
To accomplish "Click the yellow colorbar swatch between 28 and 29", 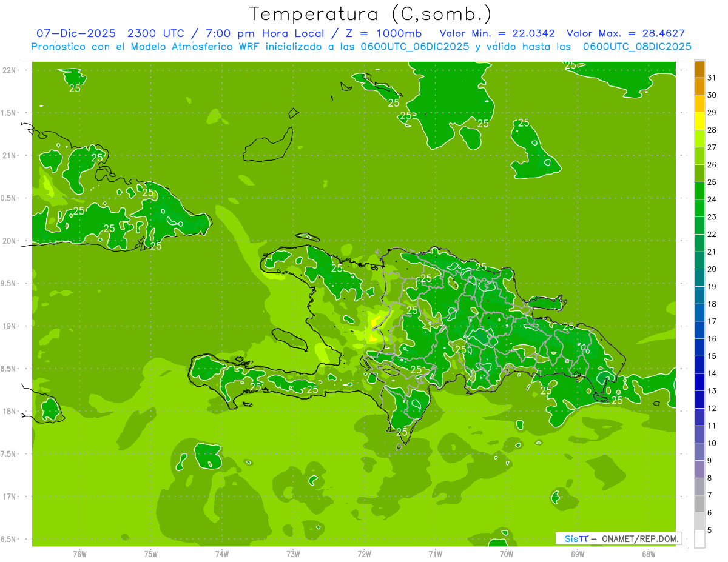I will pyautogui.click(x=699, y=121).
